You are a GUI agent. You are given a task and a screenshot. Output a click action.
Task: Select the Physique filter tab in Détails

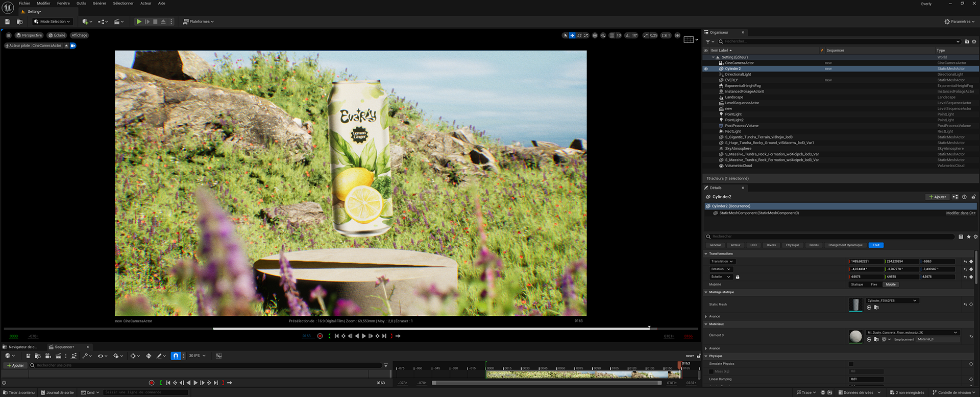pyautogui.click(x=792, y=245)
